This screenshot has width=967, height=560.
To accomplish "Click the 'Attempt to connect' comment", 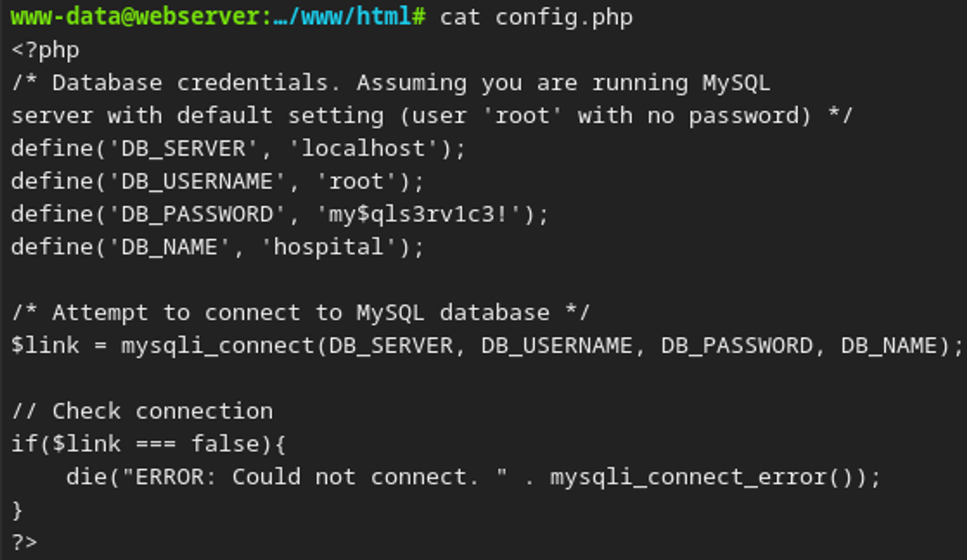I will 301,313.
